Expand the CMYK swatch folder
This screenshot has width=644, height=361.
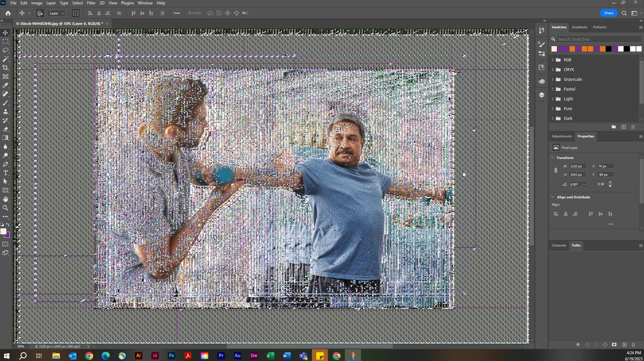(x=552, y=69)
